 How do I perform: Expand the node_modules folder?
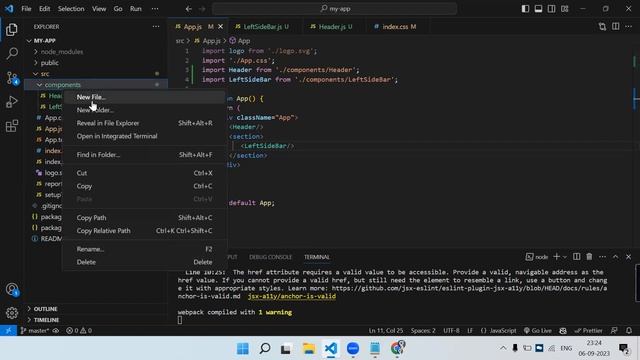pyautogui.click(x=62, y=52)
